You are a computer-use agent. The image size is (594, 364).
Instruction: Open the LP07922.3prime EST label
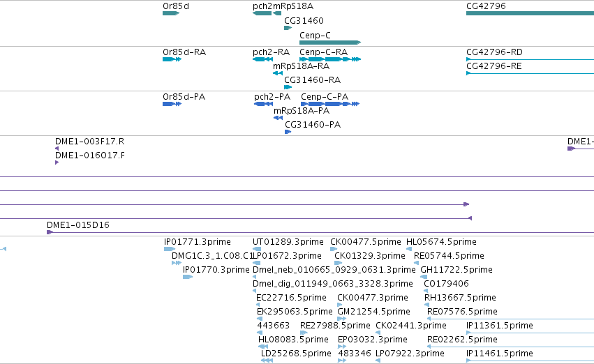pyautogui.click(x=410, y=354)
